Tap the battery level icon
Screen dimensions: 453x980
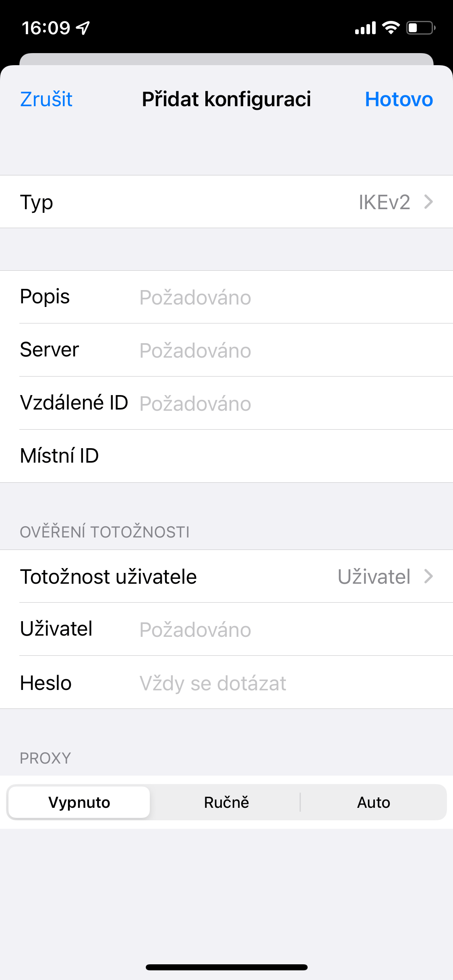click(420, 28)
